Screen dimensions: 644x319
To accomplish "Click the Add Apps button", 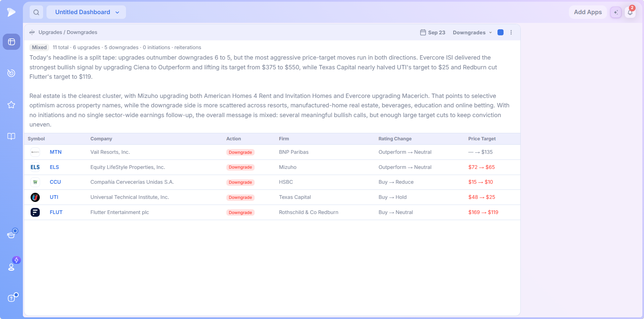I will click(x=588, y=12).
